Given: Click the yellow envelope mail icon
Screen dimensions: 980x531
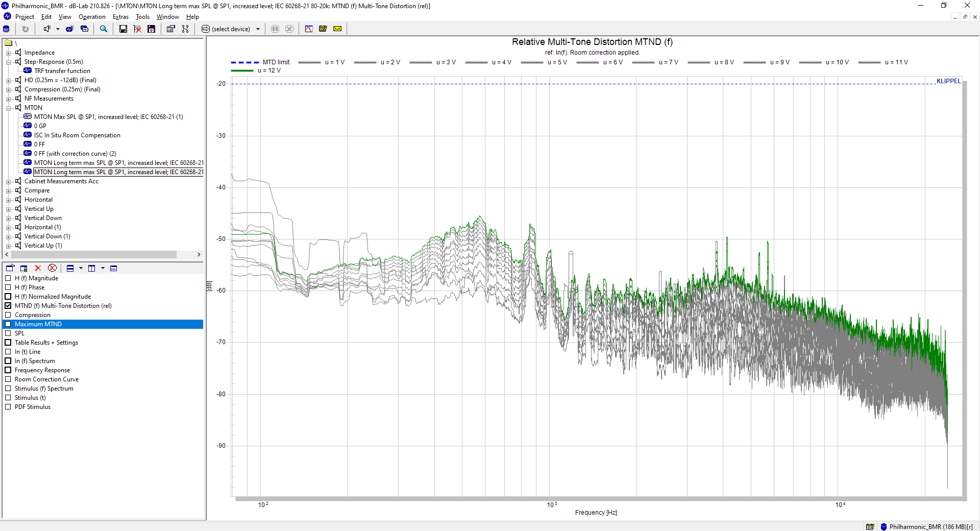Looking at the screenshot, I should coord(337,29).
